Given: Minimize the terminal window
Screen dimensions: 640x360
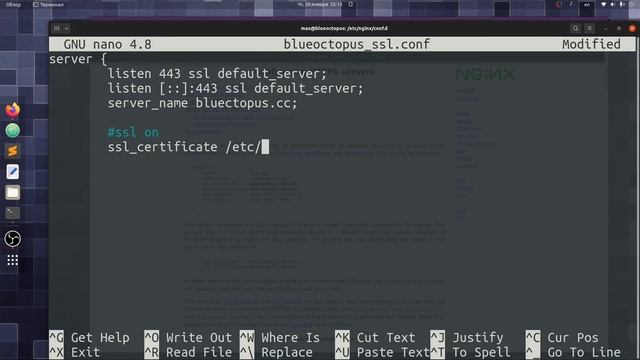Looking at the screenshot, I should 606,28.
